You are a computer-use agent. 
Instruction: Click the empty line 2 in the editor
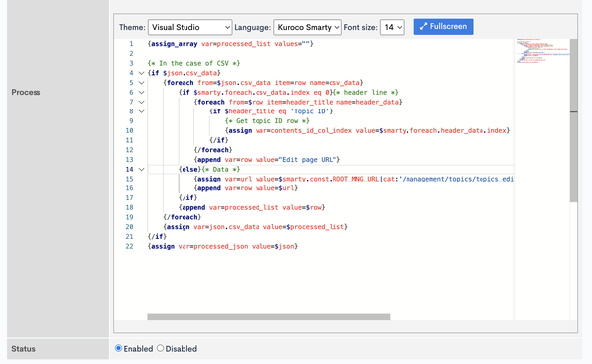[x=331, y=53]
